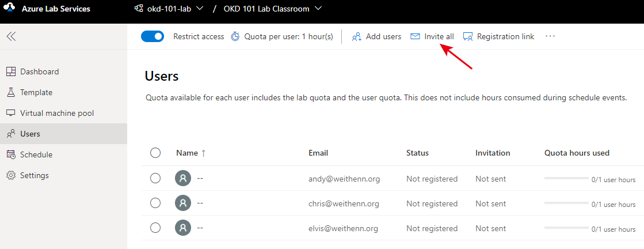Select the elvis@weithenn.org row checkbox

tap(155, 228)
